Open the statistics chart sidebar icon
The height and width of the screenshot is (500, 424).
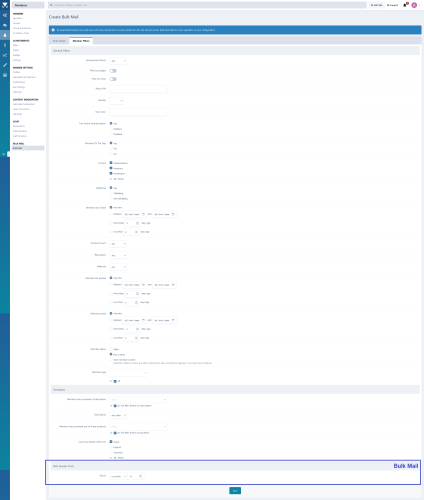point(5,55)
